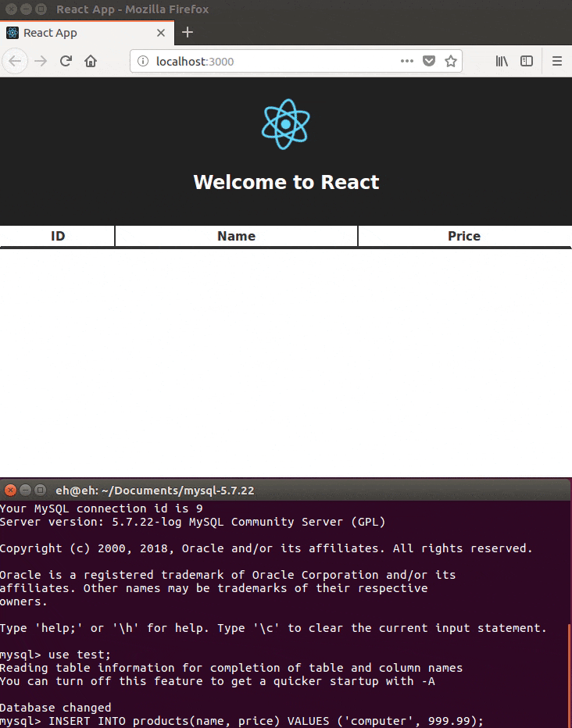
Task: Close the terminal window
Action: (x=10, y=491)
